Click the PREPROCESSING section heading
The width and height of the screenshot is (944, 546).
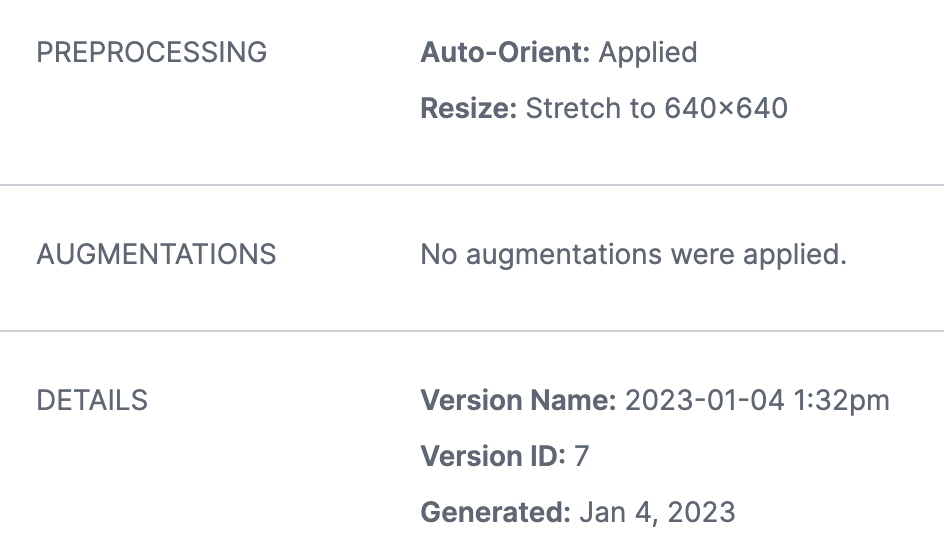[x=152, y=52]
